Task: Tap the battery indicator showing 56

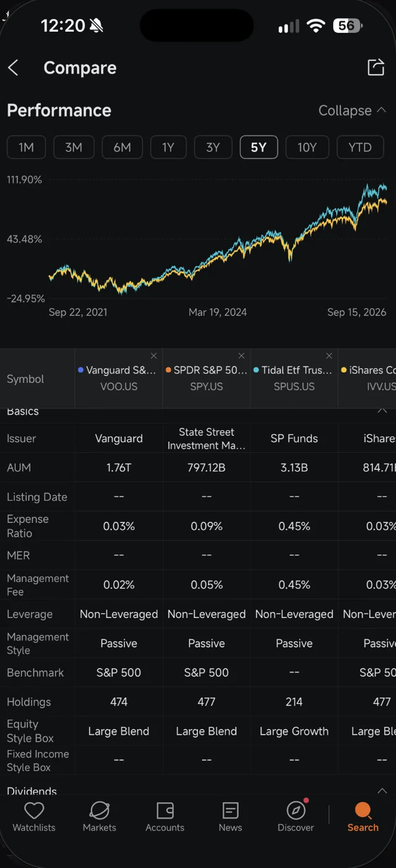Action: (348, 26)
